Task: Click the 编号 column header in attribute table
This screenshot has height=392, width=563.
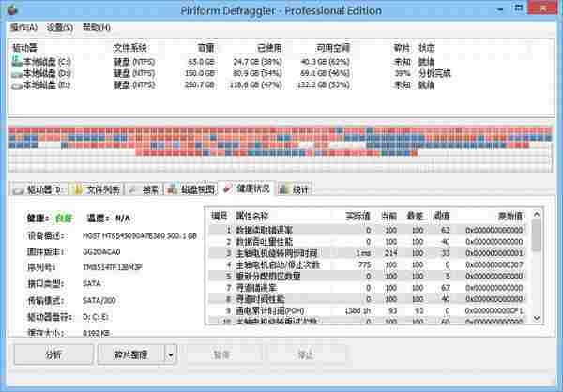Action: [220, 216]
